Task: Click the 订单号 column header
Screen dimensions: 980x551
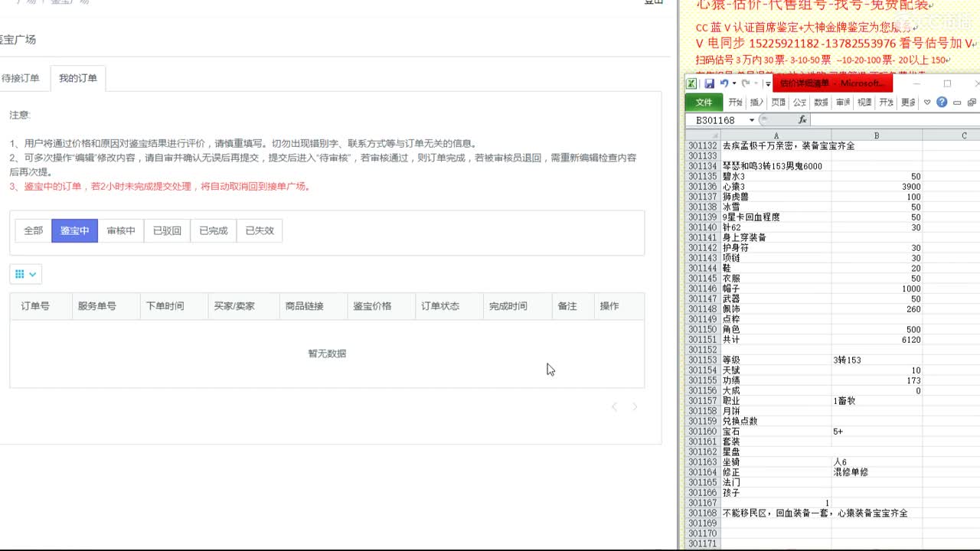Action: (x=41, y=306)
